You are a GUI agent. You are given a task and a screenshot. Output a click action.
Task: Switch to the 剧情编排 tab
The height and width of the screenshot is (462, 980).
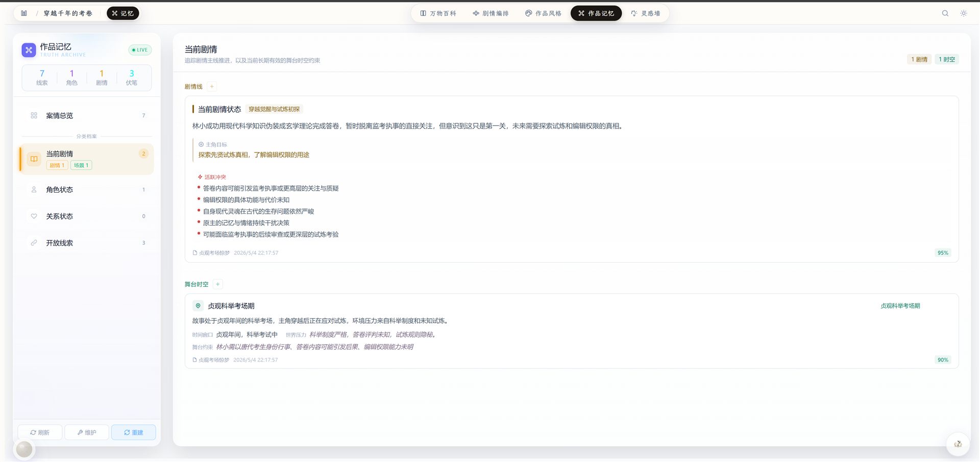coord(491,13)
